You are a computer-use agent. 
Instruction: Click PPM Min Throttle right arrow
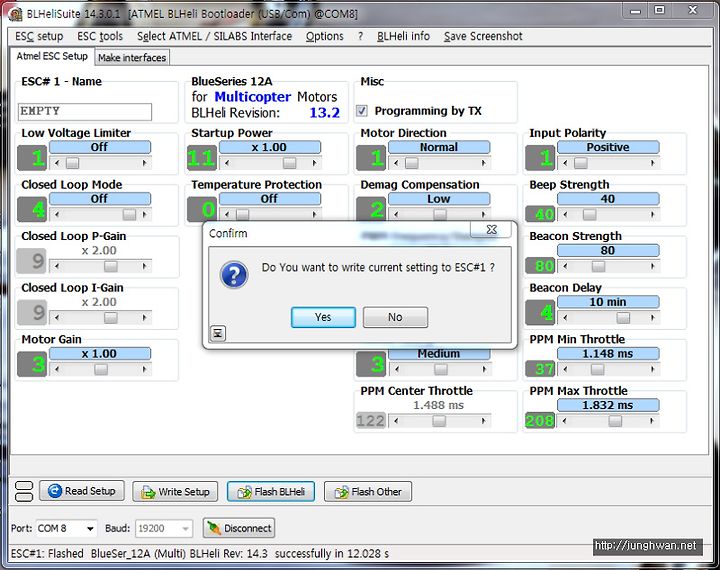click(x=652, y=369)
